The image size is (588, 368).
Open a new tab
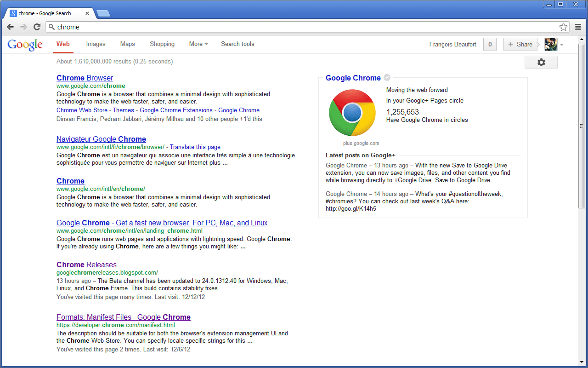tap(103, 13)
